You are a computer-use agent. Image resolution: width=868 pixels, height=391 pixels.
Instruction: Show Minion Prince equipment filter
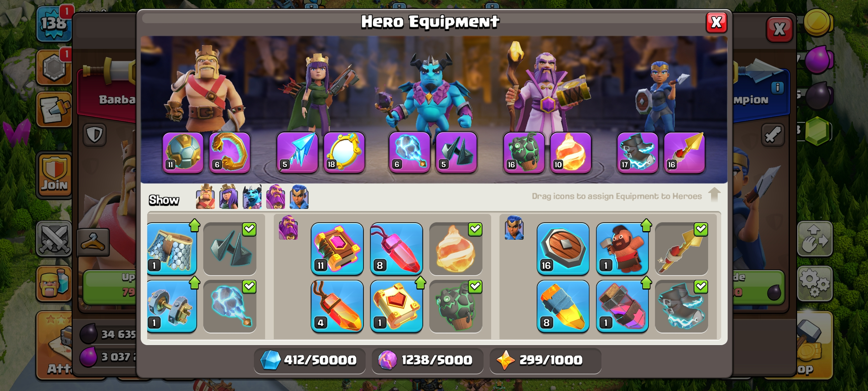click(x=252, y=197)
